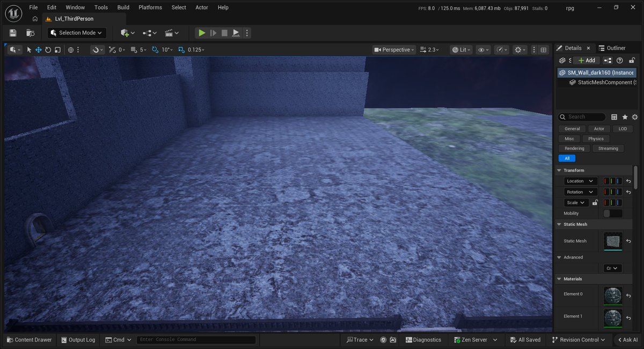Toggle the Mobility switch

613,214
